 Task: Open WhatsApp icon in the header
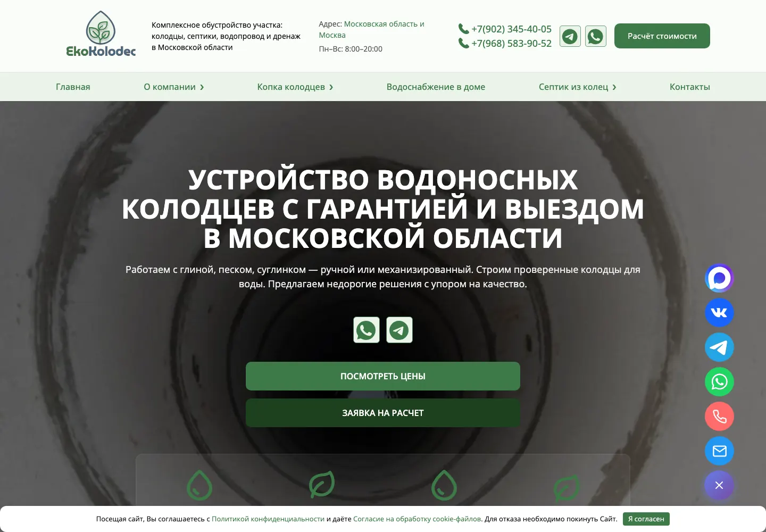click(596, 36)
